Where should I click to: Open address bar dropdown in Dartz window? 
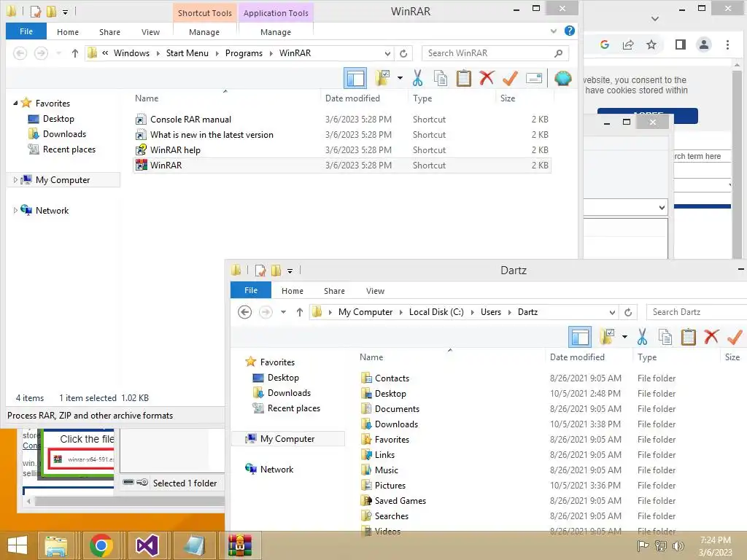pyautogui.click(x=612, y=312)
